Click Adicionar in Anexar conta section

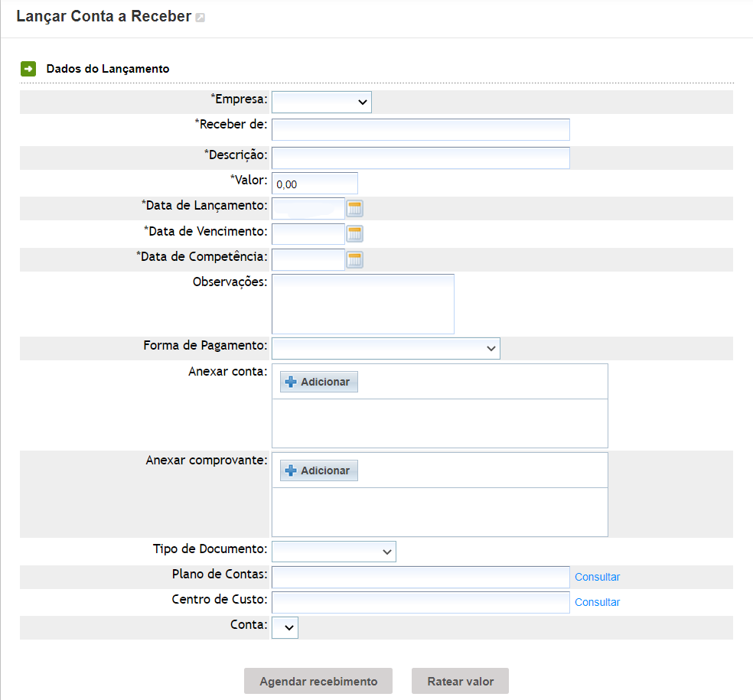(318, 382)
